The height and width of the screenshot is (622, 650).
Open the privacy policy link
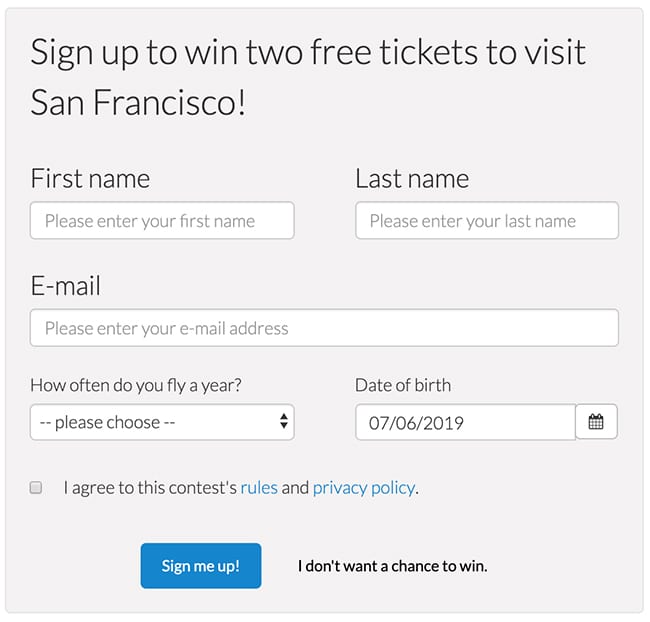pyautogui.click(x=364, y=488)
